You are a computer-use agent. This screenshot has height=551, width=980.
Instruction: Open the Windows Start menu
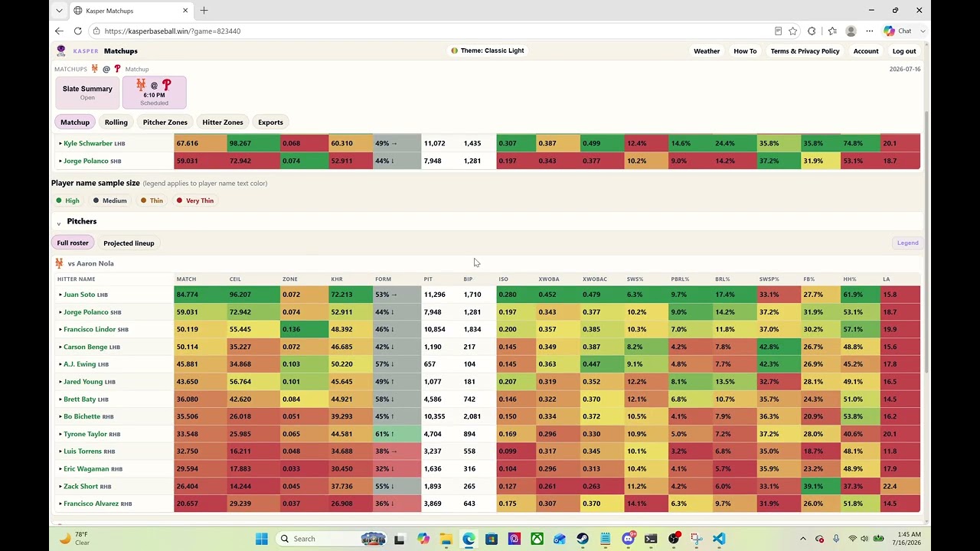262,539
